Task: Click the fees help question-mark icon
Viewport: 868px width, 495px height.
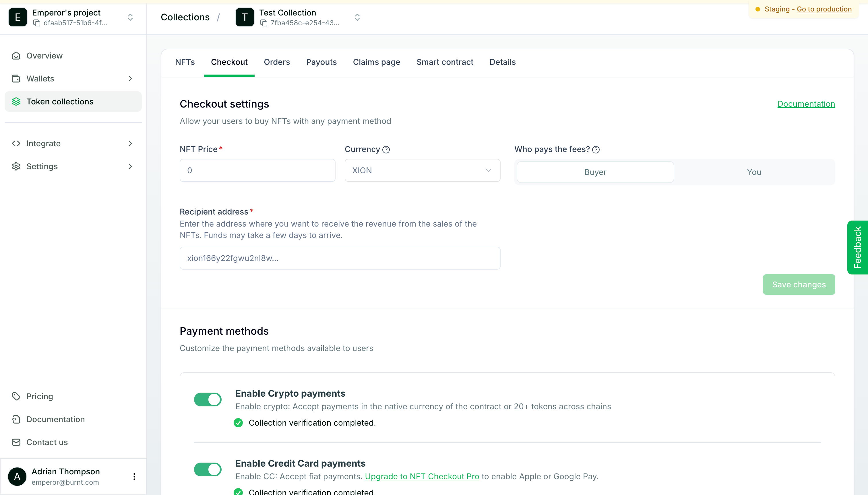Action: pyautogui.click(x=596, y=150)
